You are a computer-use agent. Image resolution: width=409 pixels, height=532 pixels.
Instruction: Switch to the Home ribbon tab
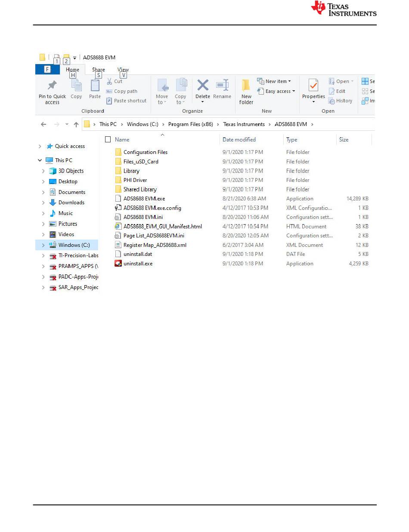(x=72, y=70)
